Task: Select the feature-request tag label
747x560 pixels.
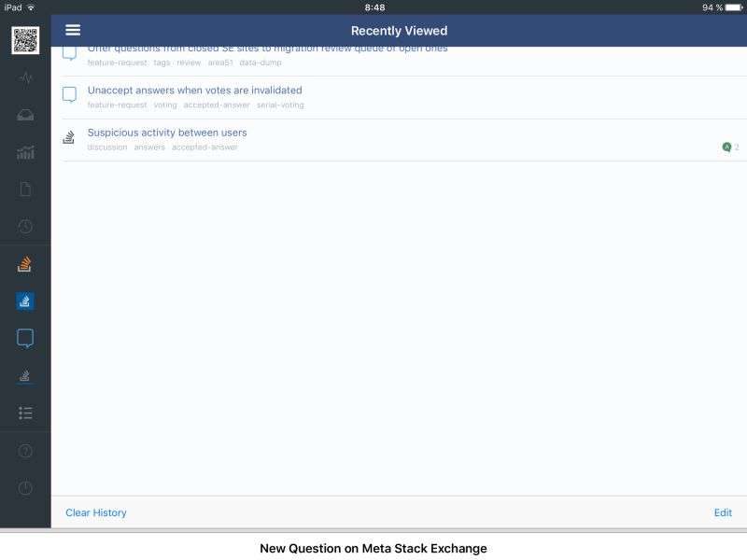Action: [117, 105]
